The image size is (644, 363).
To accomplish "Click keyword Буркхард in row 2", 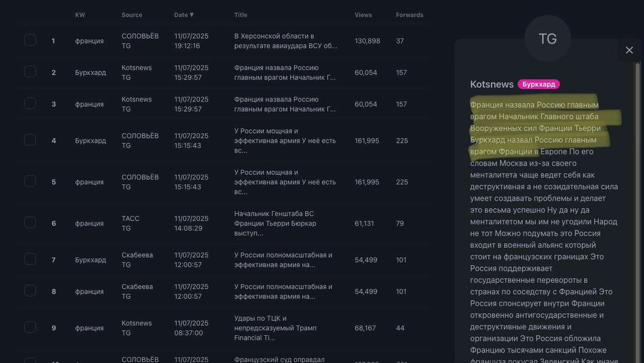I will [91, 72].
